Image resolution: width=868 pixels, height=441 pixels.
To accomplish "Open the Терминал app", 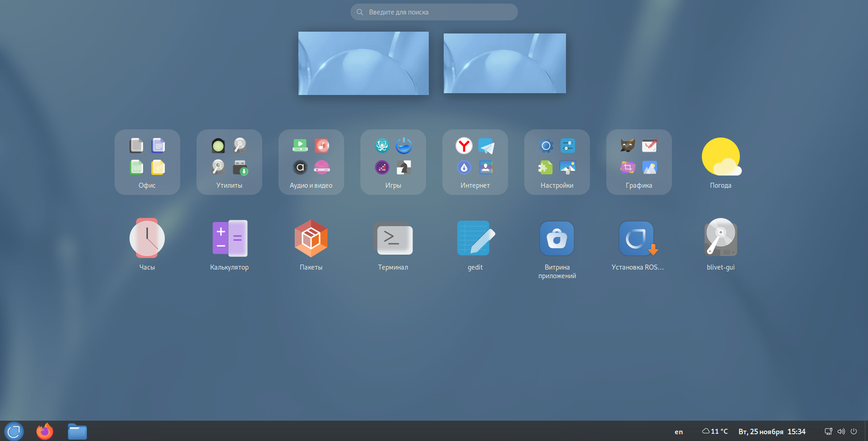I will tap(393, 244).
